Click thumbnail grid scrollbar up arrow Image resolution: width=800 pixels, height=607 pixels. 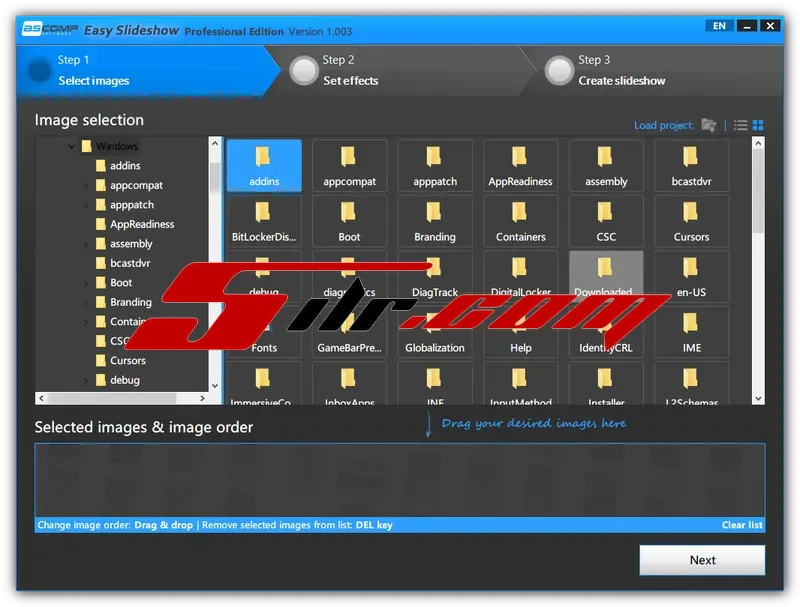tap(758, 143)
